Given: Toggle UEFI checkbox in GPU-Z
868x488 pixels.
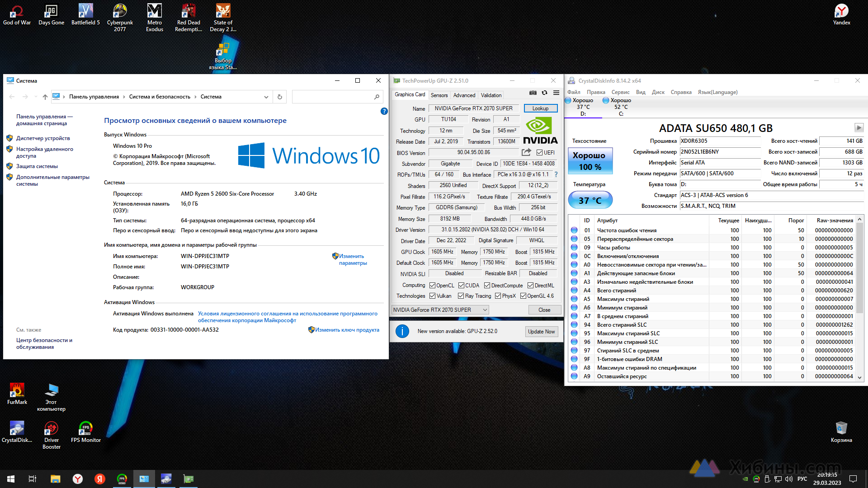Looking at the screenshot, I should (539, 153).
